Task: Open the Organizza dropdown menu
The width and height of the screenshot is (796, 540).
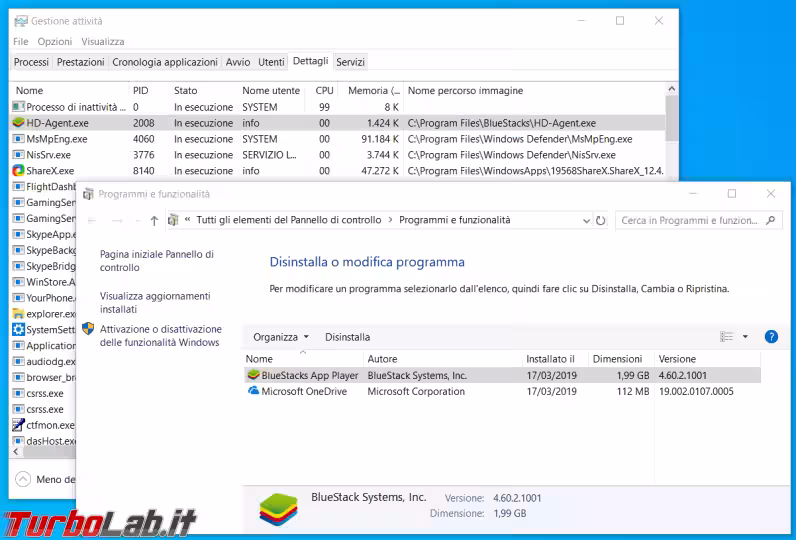Action: click(281, 337)
